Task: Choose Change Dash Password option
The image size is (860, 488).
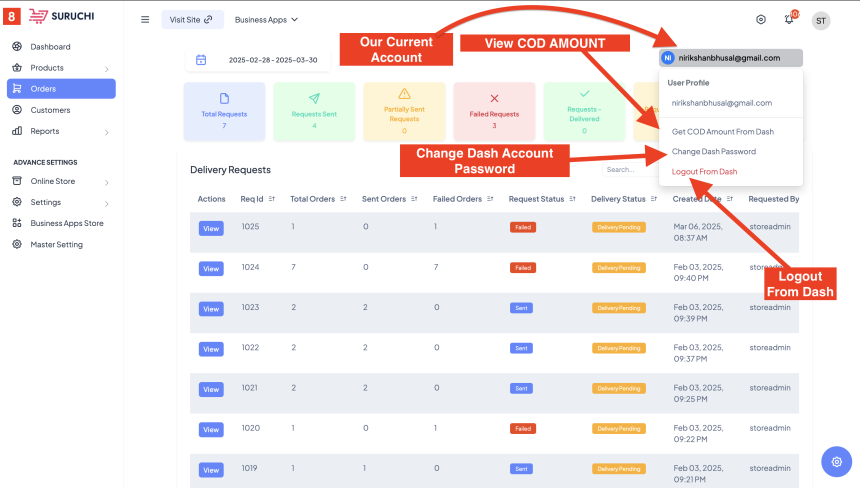Action: (x=713, y=152)
